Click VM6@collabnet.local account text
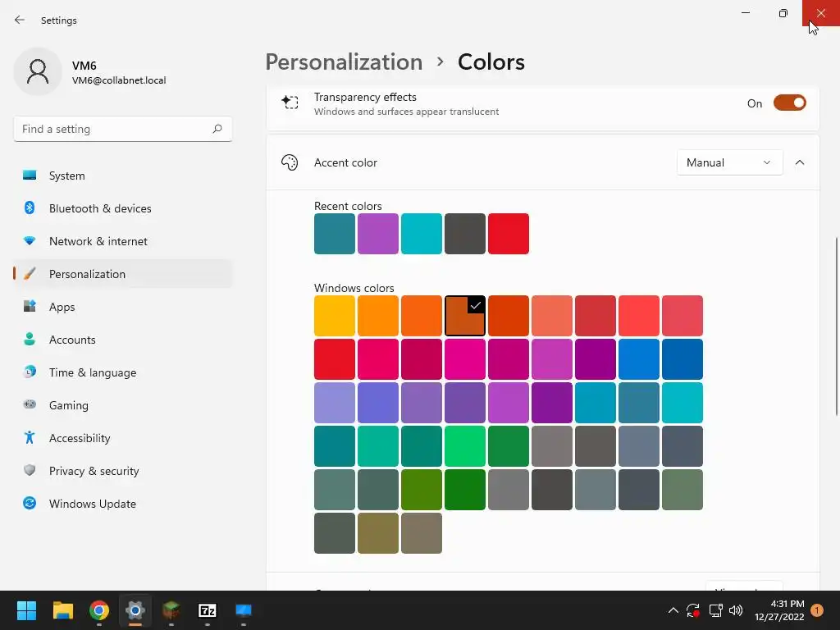This screenshot has width=840, height=630. 119,80
